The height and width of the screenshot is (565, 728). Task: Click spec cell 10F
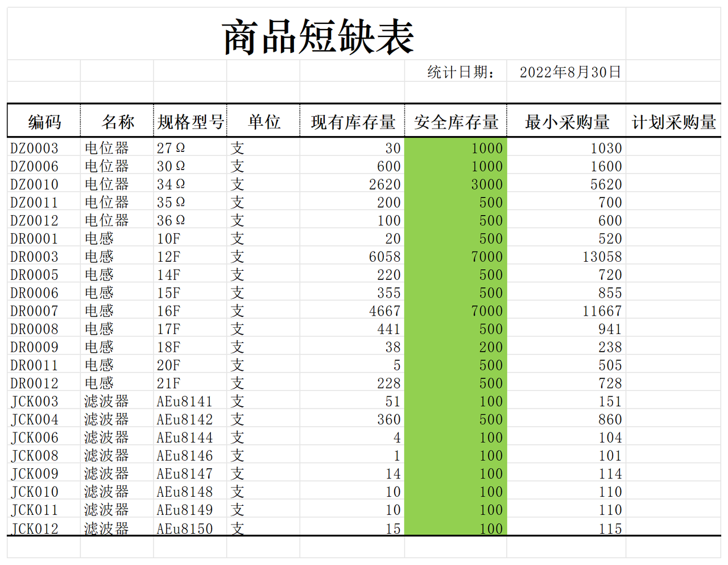point(190,238)
